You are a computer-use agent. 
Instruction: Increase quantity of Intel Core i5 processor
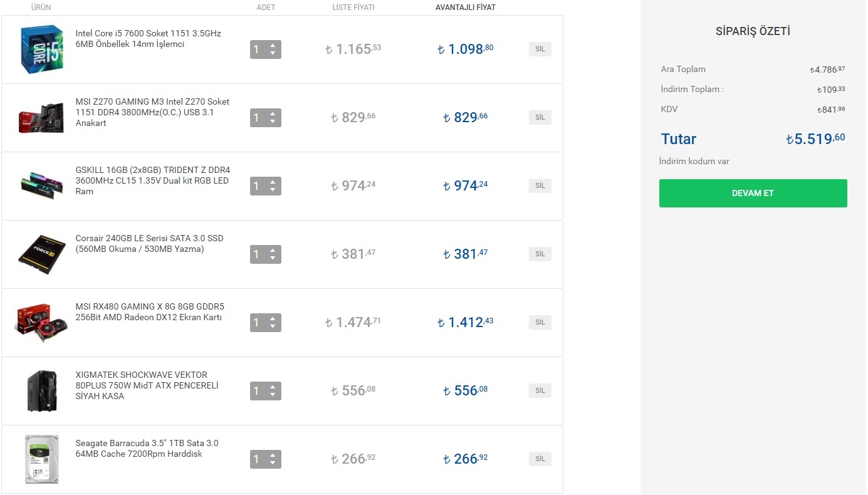(x=273, y=46)
